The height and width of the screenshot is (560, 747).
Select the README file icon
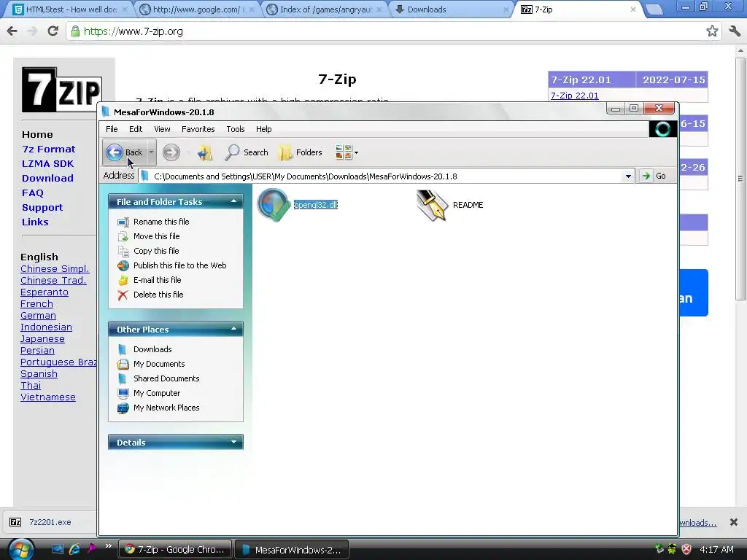tap(432, 205)
